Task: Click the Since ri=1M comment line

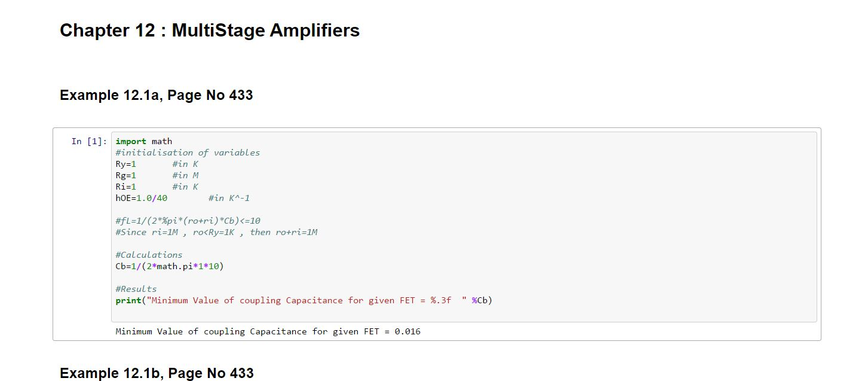Action: coord(216,232)
